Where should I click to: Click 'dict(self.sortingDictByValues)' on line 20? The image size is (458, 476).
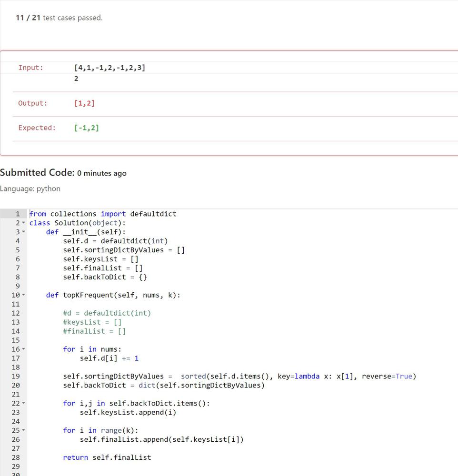(x=202, y=386)
